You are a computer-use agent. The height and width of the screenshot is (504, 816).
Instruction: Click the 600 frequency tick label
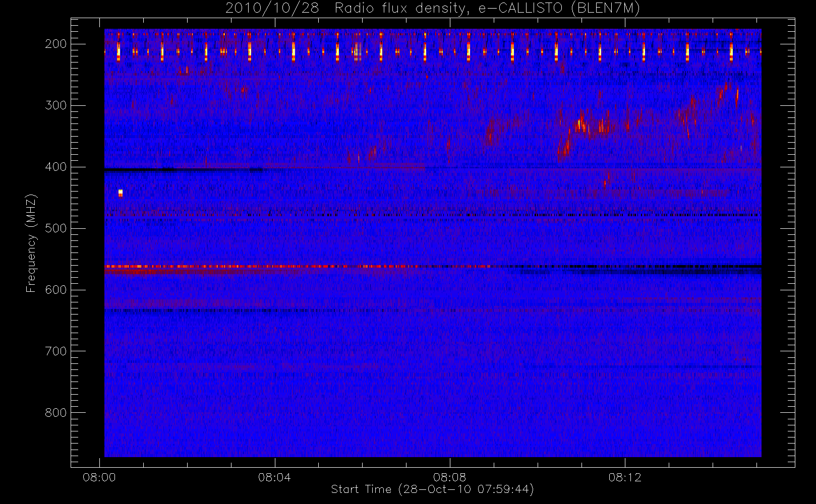pyautogui.click(x=56, y=290)
